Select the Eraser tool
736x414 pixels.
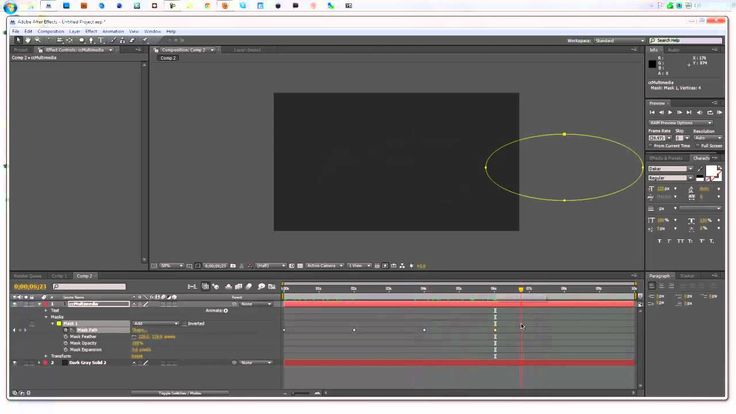click(x=132, y=40)
